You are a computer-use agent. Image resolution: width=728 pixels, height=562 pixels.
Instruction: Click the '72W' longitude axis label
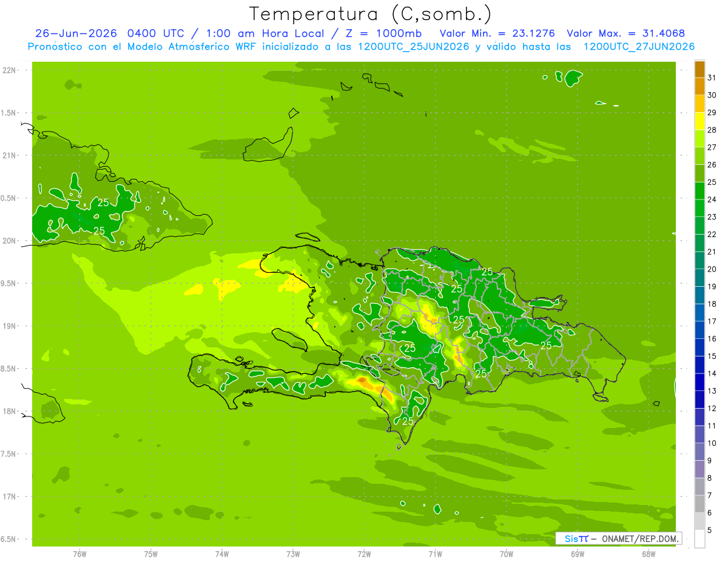click(x=364, y=554)
